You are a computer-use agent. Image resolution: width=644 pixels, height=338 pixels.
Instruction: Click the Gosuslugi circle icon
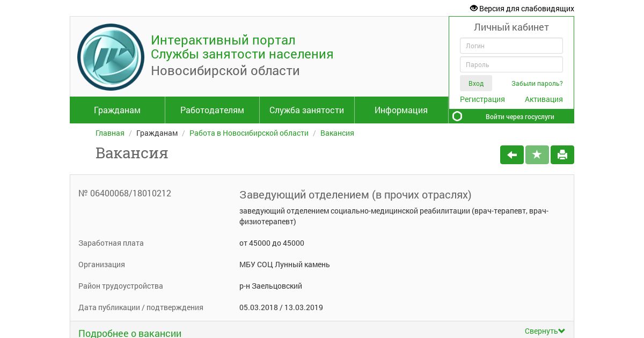(x=457, y=116)
